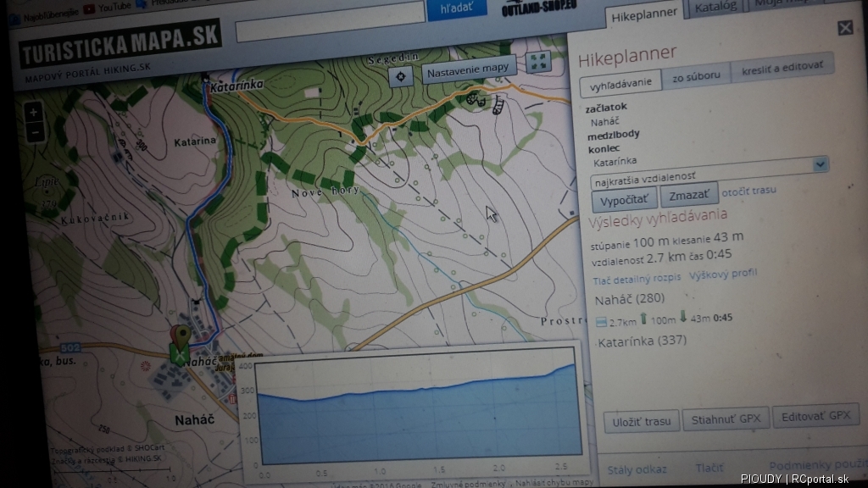Click the Výsledky vyhľadávania heading

click(x=658, y=218)
